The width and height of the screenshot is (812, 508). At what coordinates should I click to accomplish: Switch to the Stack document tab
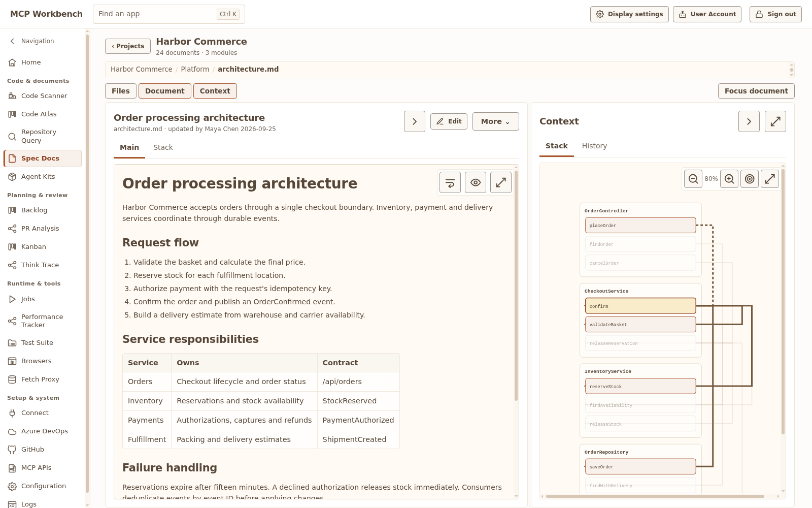click(x=163, y=147)
